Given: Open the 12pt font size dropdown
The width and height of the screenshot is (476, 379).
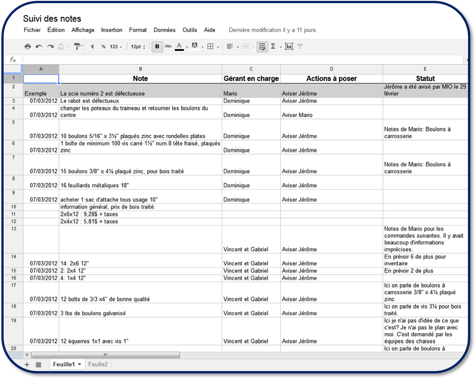Looking at the screenshot, I should click(x=138, y=47).
